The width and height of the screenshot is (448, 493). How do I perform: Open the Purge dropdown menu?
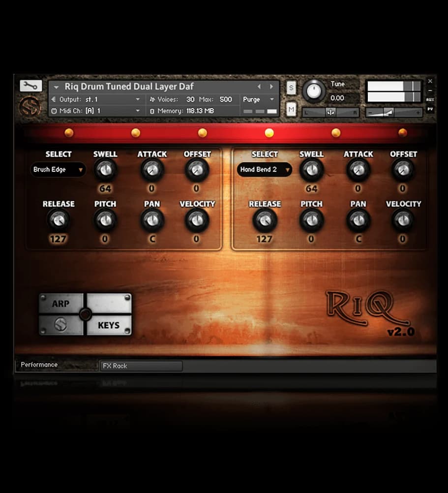click(x=258, y=99)
